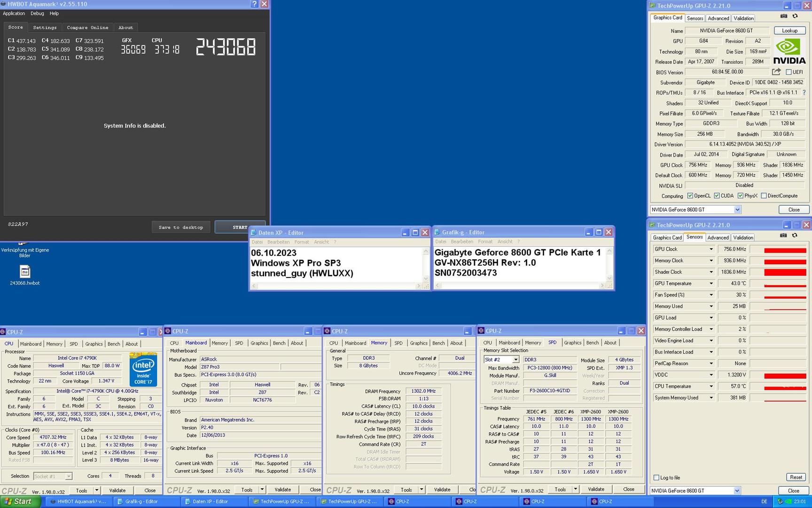The width and height of the screenshot is (812, 508).
Task: Click the Intel Core i7 logo in CPU-Z
Action: click(143, 369)
